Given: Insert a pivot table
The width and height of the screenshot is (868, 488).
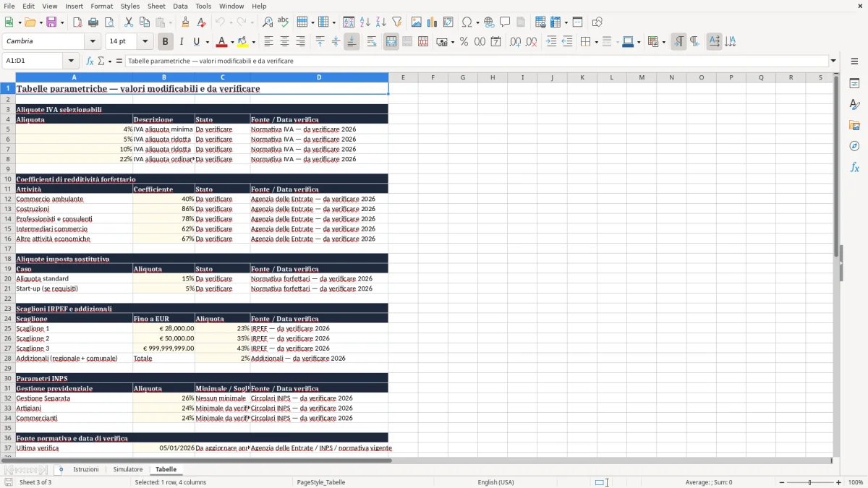Looking at the screenshot, I should tap(448, 22).
